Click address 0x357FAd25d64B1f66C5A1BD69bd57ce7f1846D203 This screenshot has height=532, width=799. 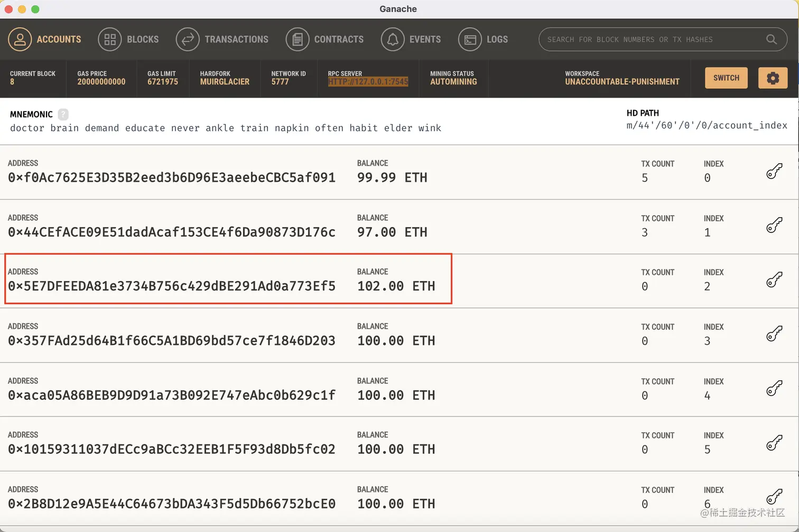coord(172,341)
